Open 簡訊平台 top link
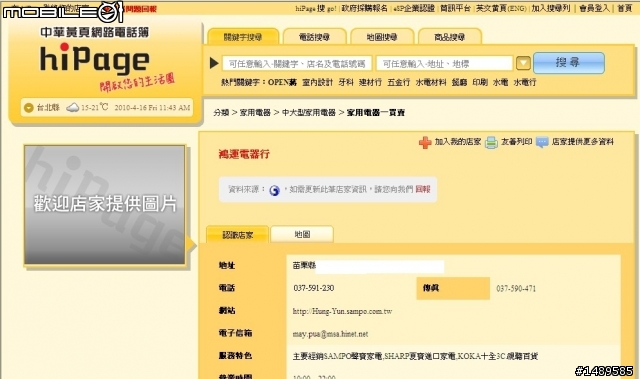640x379 pixels. [455, 8]
